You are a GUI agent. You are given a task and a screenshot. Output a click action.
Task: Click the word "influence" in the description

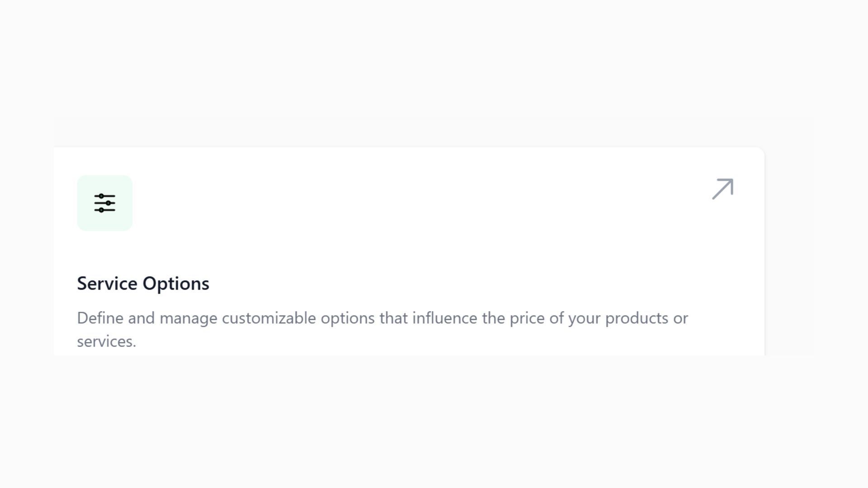pos(444,318)
